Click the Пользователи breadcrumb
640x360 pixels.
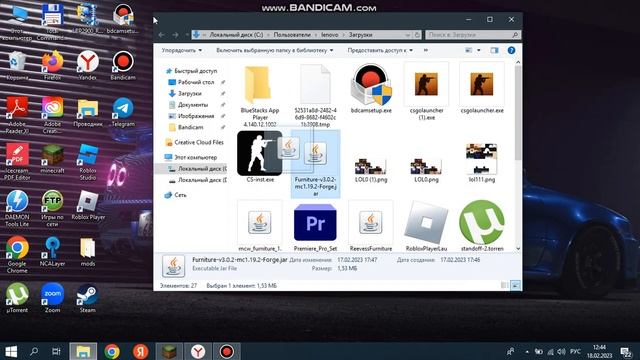292,35
